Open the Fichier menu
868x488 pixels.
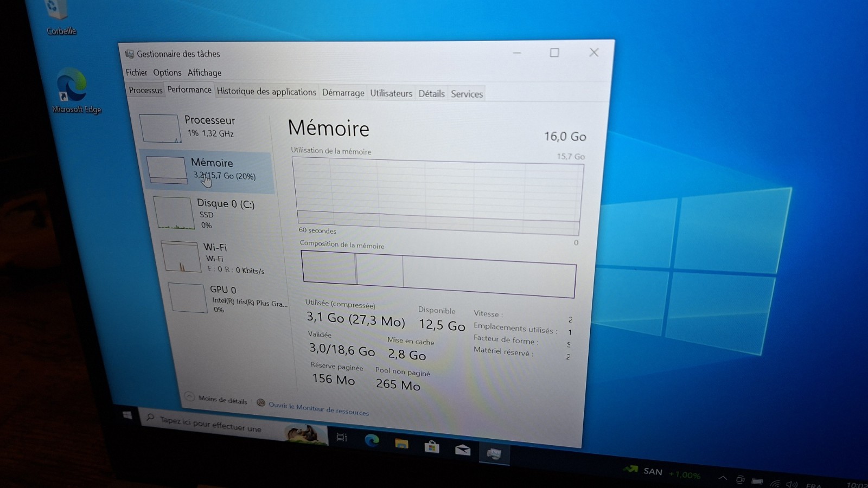pos(136,72)
